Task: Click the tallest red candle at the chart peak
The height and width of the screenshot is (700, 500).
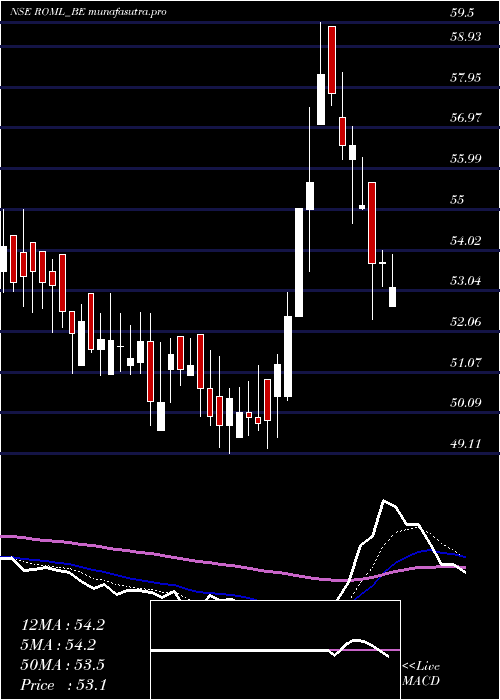Action: (x=332, y=60)
